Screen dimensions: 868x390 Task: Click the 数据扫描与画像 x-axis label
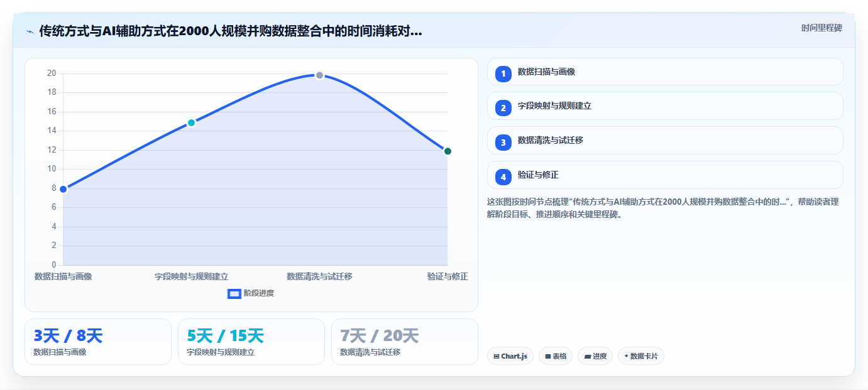63,276
